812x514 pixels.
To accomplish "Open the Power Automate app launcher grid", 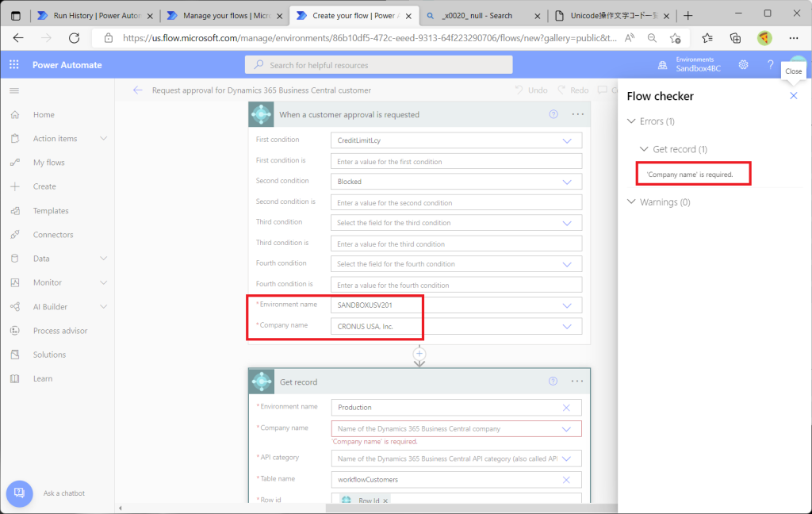I will click(14, 65).
